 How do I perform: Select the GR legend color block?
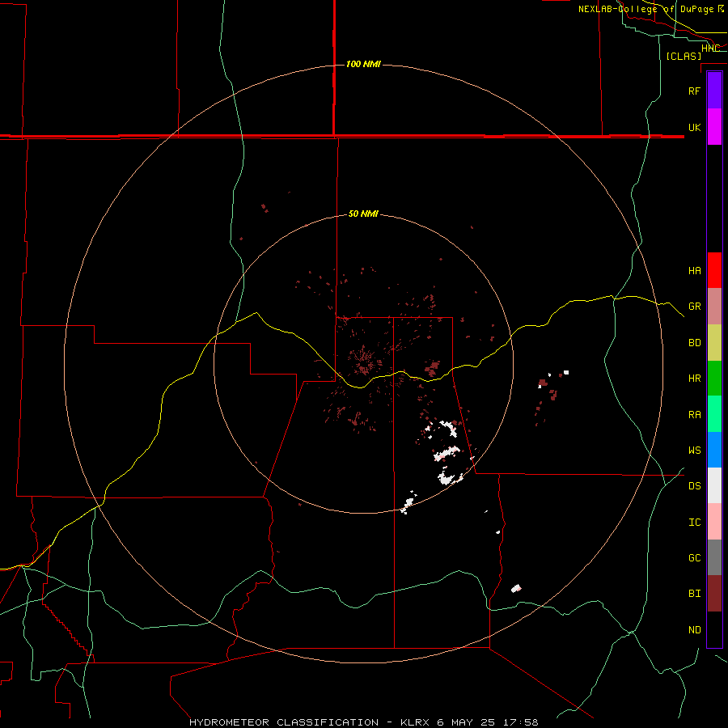pyautogui.click(x=714, y=307)
